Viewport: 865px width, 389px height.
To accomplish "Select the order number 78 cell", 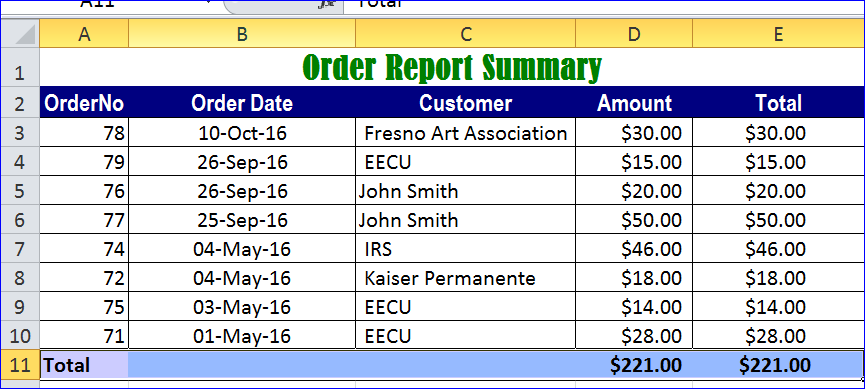I will [x=84, y=132].
